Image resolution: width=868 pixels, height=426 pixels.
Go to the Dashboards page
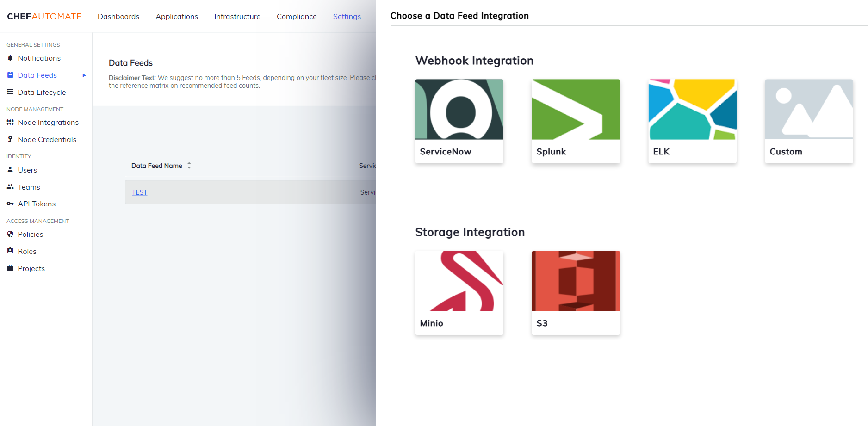coord(118,16)
